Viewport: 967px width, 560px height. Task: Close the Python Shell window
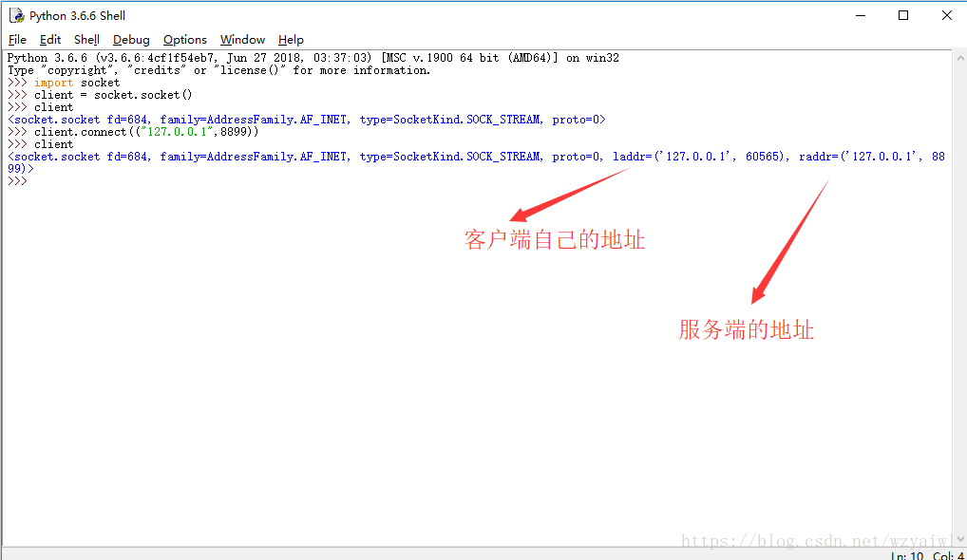[x=947, y=15]
